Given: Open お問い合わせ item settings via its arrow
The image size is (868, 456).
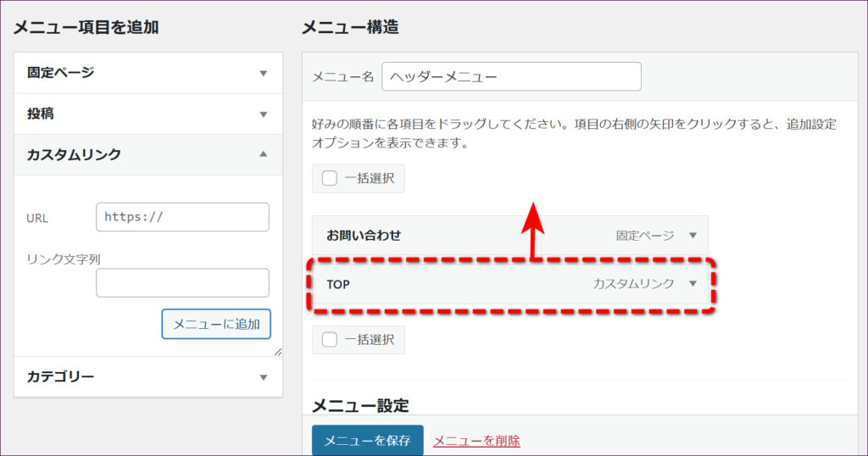Looking at the screenshot, I should pos(693,236).
